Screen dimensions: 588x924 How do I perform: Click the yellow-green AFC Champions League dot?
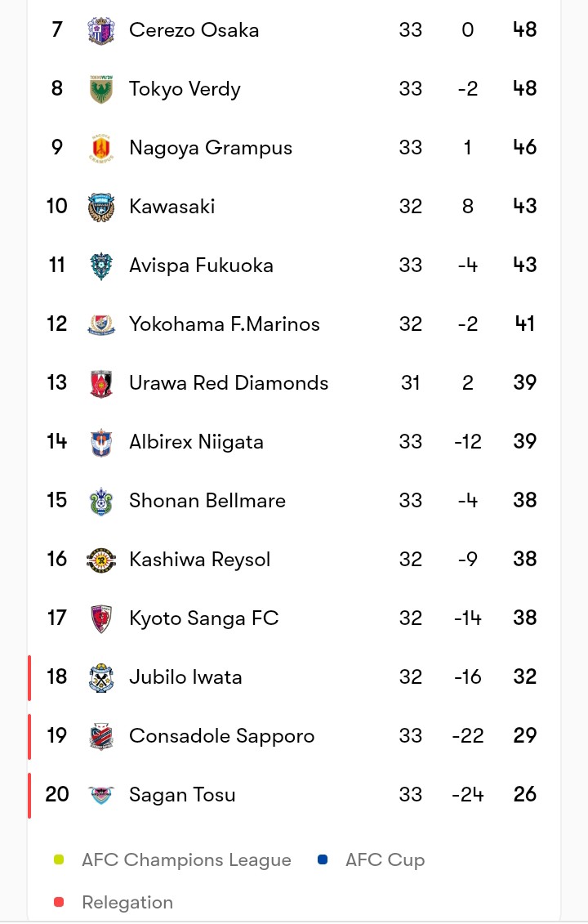59,859
